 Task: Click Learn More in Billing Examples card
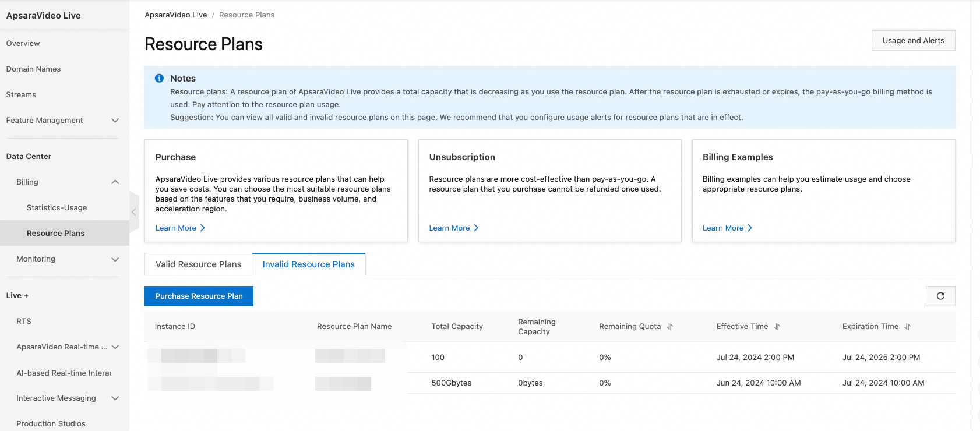coord(723,228)
